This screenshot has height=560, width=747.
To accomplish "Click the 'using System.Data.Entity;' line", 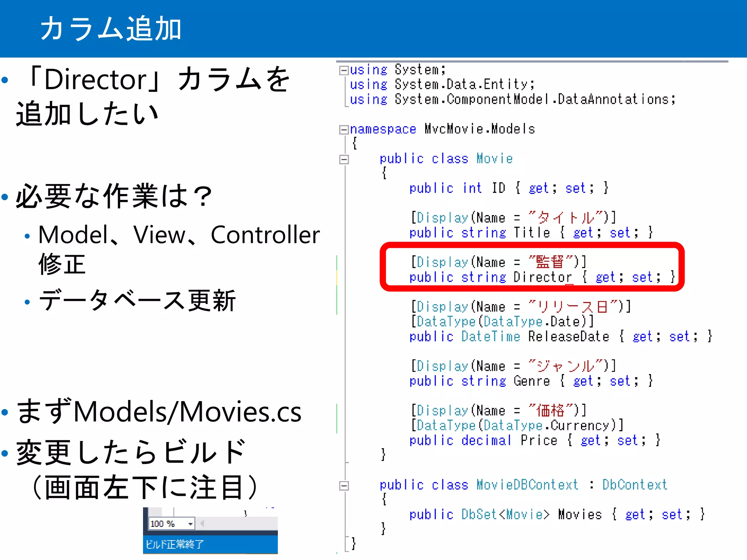I will point(442,85).
